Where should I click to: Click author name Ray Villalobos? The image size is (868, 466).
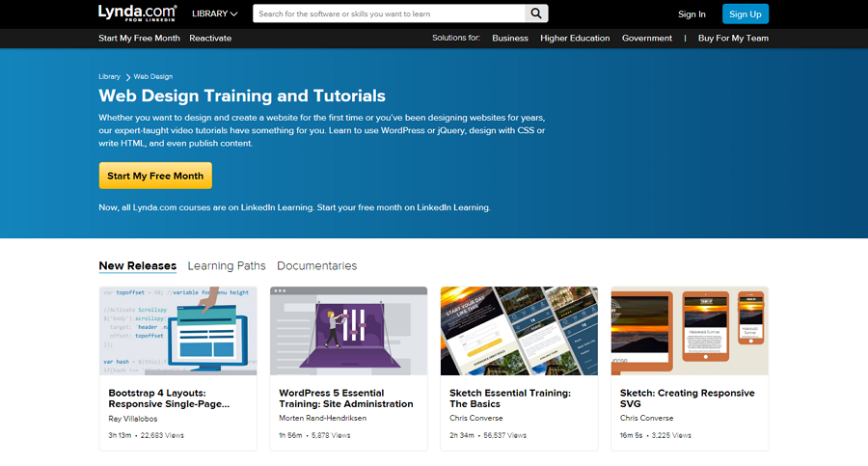click(x=133, y=419)
